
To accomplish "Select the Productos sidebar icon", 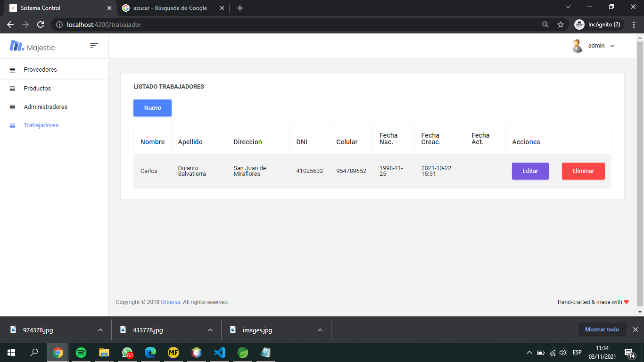I will coord(12,88).
